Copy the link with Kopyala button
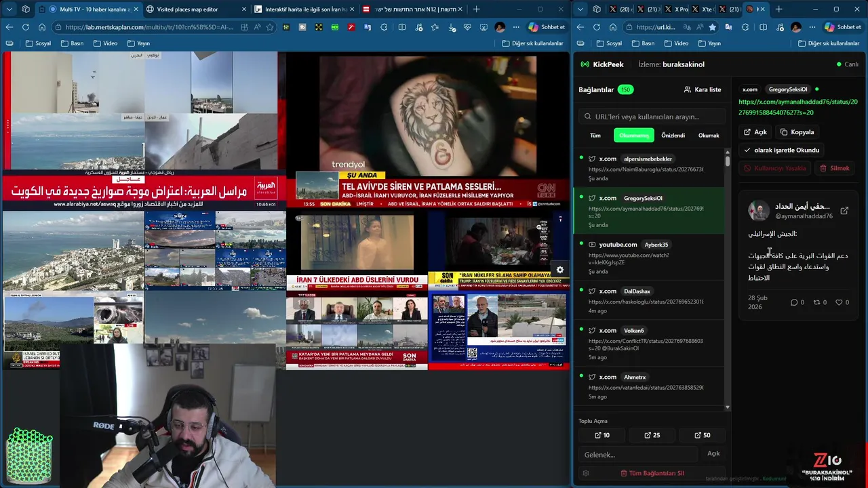Screen dimensions: 868x488 coord(797,132)
